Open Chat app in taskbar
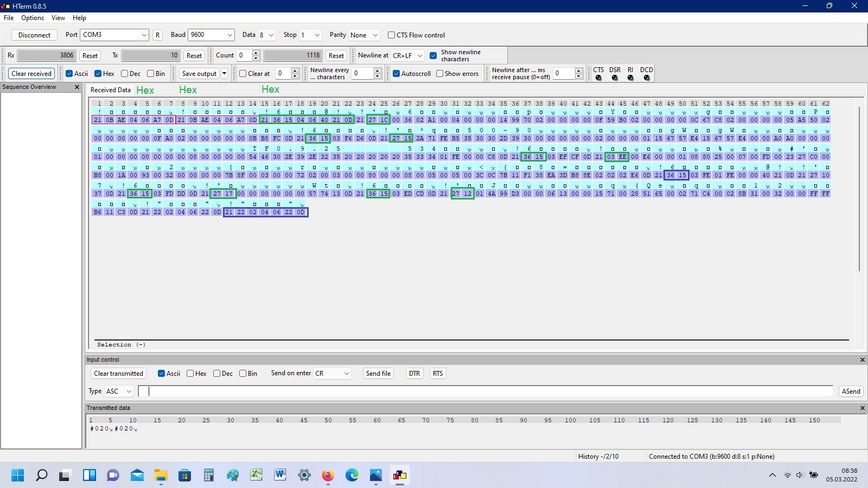The image size is (868, 488). point(113,476)
